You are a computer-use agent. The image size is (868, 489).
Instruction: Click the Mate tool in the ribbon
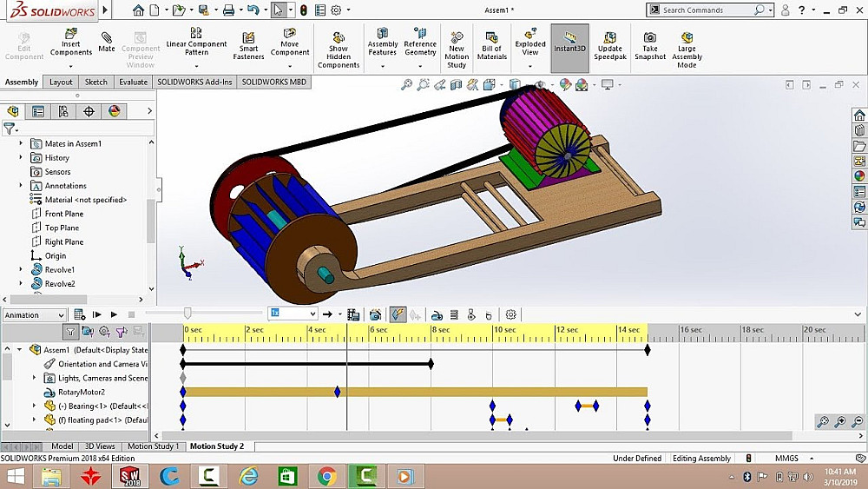click(107, 43)
